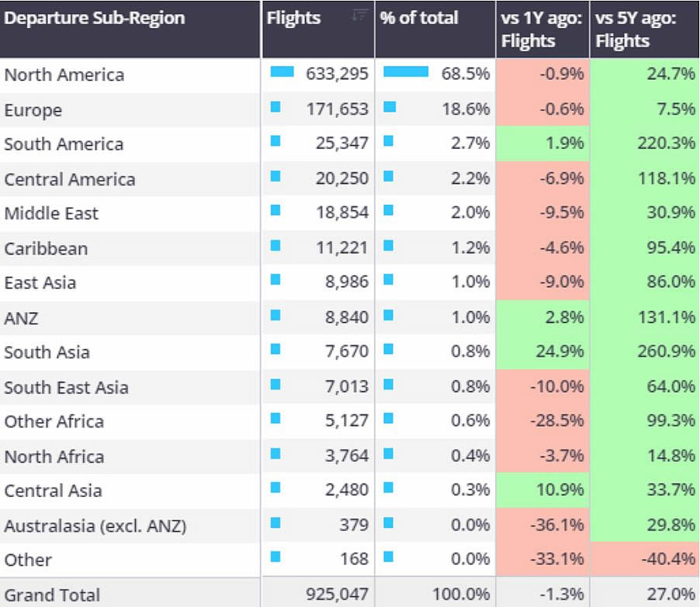Click the 633,295 flights value

pos(337,73)
